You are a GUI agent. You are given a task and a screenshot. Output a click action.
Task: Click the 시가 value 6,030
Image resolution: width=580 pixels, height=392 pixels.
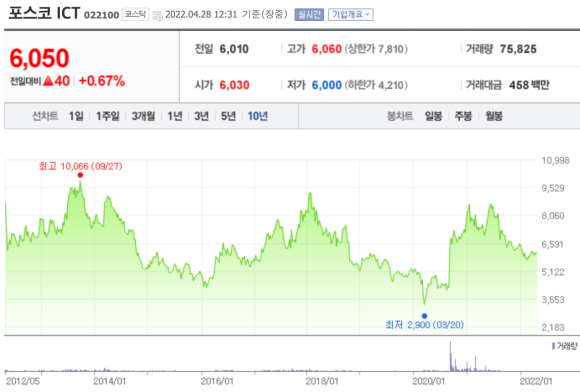234,85
